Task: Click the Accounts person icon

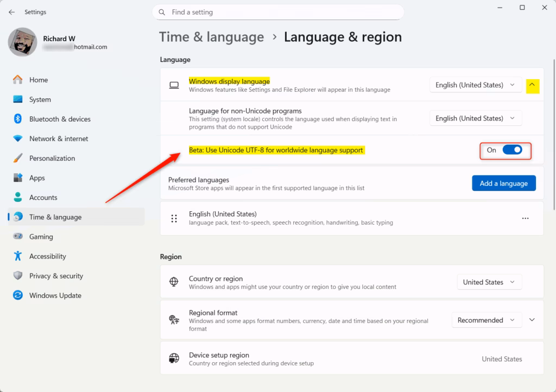Action: (17, 197)
